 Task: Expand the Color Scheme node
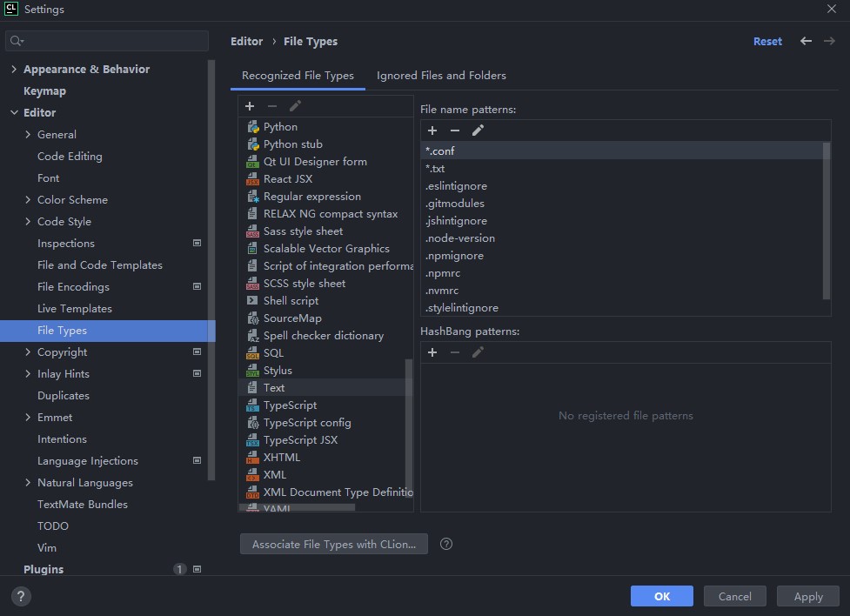click(x=28, y=199)
